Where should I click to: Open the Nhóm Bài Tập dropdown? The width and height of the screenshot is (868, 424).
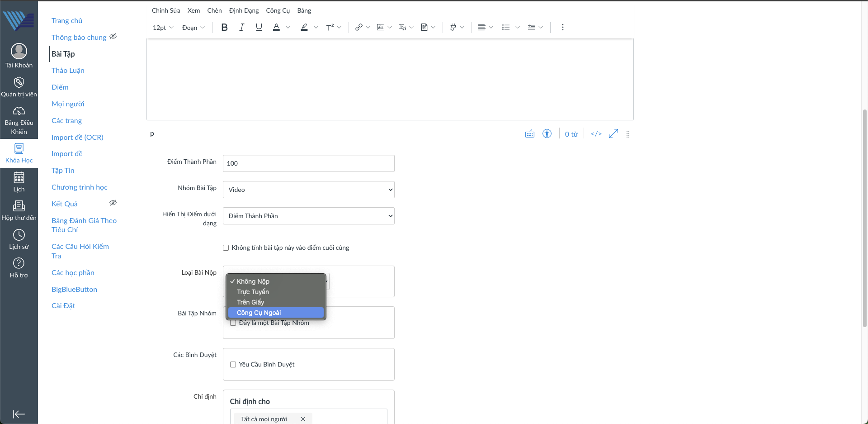pyautogui.click(x=308, y=190)
